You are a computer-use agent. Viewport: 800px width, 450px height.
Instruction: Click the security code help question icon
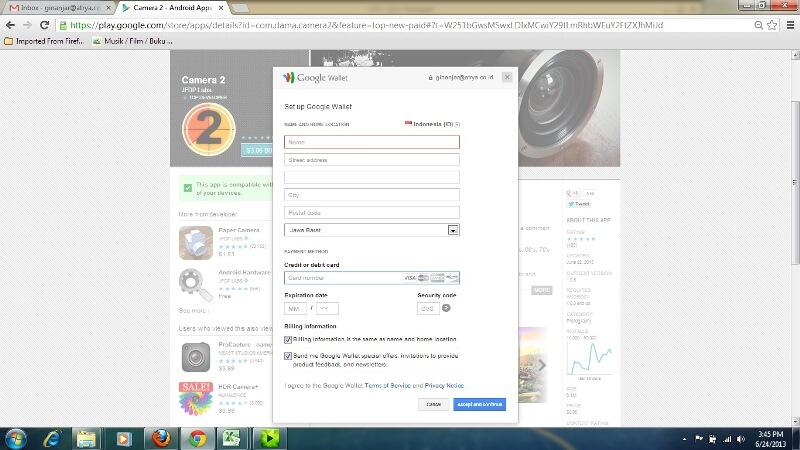[446, 308]
